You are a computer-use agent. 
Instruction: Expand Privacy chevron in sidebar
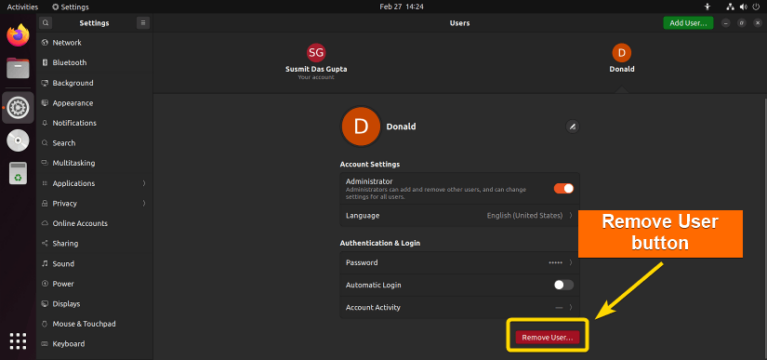click(x=144, y=203)
